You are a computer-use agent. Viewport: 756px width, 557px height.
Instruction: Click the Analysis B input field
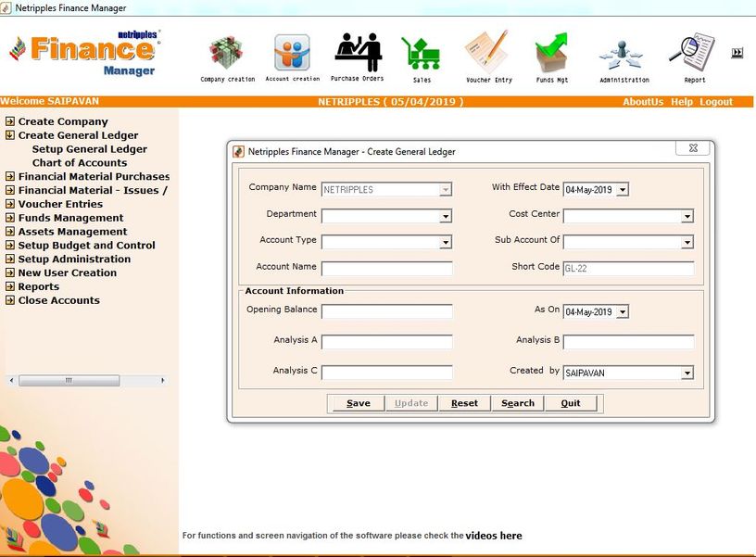click(x=629, y=342)
